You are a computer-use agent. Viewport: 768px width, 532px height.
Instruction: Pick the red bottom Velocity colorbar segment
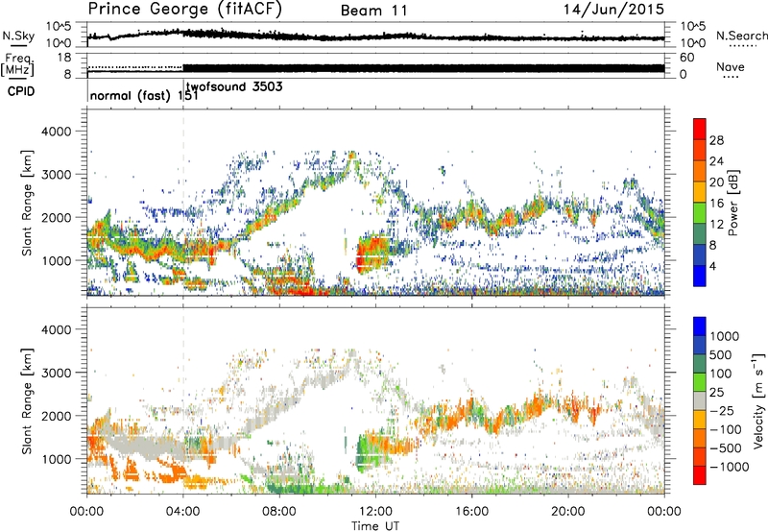pos(700,475)
